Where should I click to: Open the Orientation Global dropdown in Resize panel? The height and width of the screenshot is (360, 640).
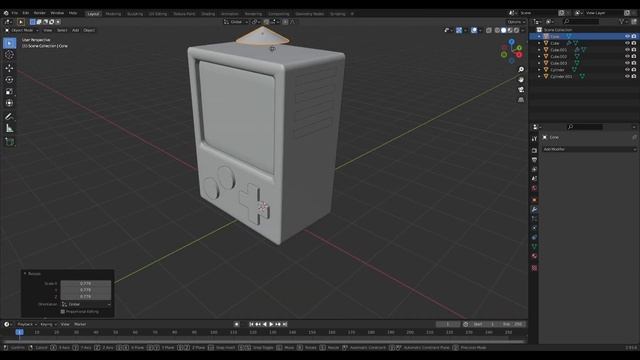pos(86,304)
